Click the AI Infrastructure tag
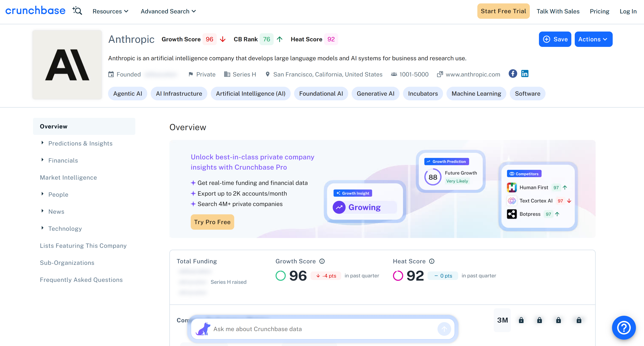The height and width of the screenshot is (346, 644). tap(179, 94)
